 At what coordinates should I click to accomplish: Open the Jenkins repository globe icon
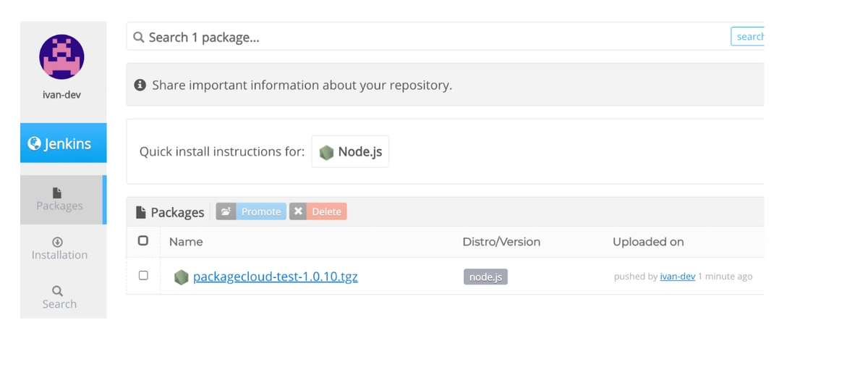click(34, 143)
